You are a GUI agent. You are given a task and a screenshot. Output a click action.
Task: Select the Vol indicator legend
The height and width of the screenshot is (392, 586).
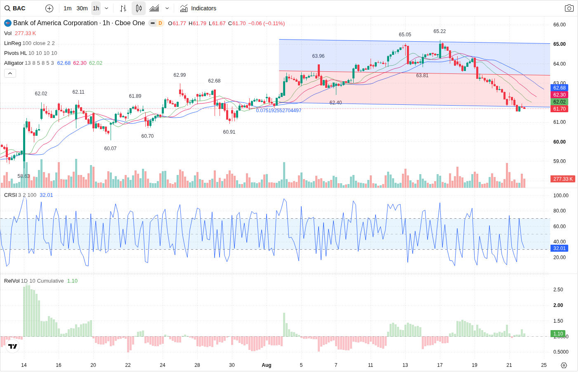pos(20,33)
